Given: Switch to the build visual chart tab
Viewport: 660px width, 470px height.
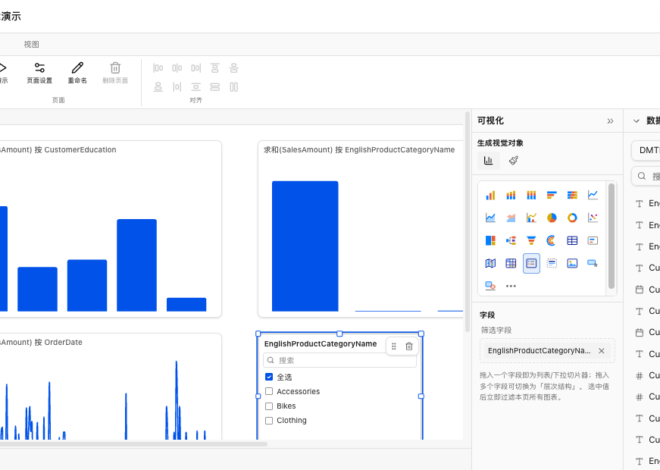Looking at the screenshot, I should [x=488, y=161].
